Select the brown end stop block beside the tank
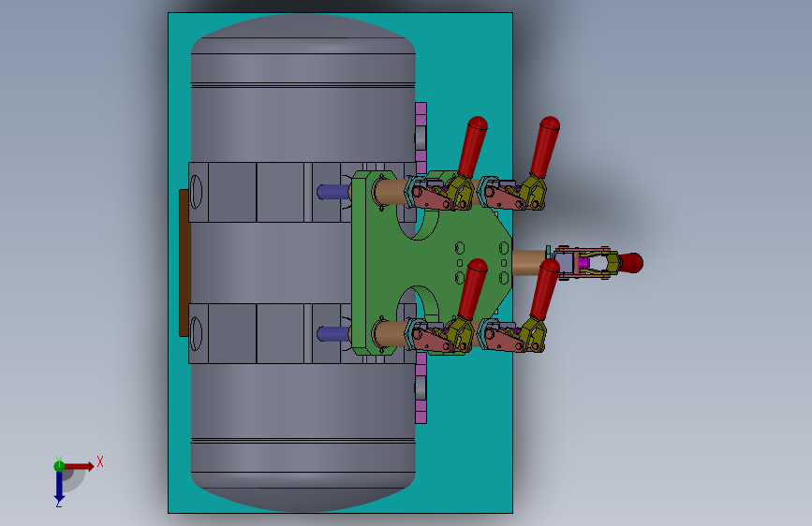The height and width of the screenshot is (526, 812). click(185, 263)
